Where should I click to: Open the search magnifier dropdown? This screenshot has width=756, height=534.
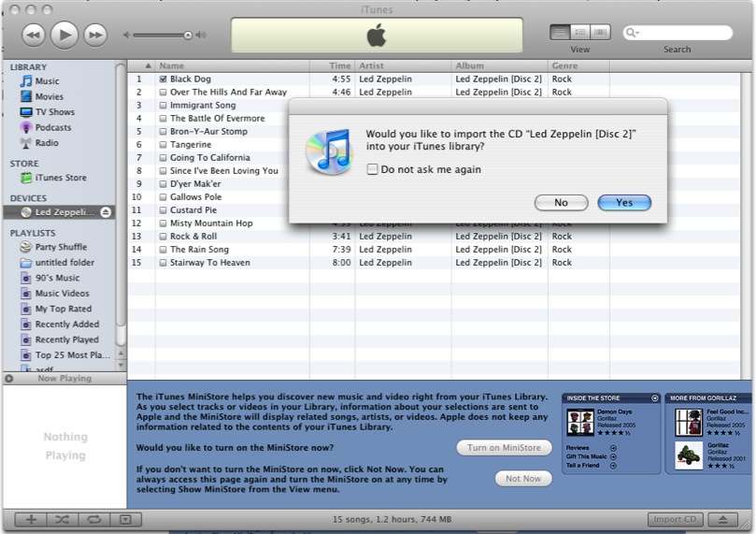tap(633, 33)
